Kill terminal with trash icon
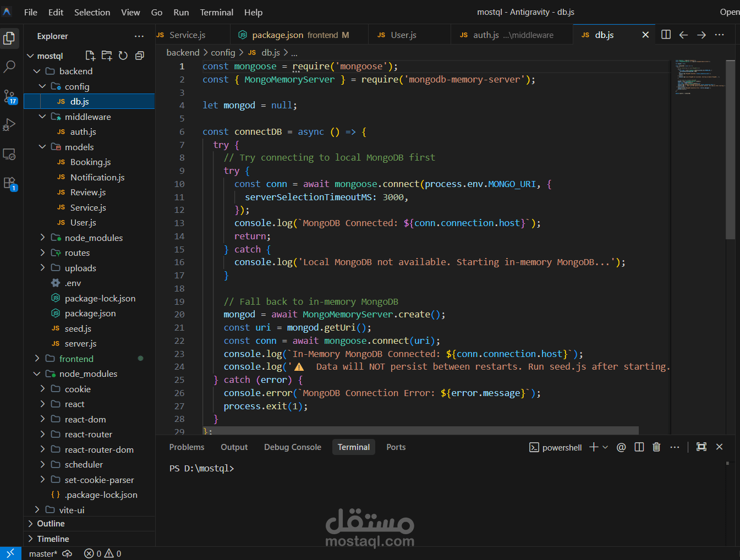The height and width of the screenshot is (560, 740). [x=656, y=447]
